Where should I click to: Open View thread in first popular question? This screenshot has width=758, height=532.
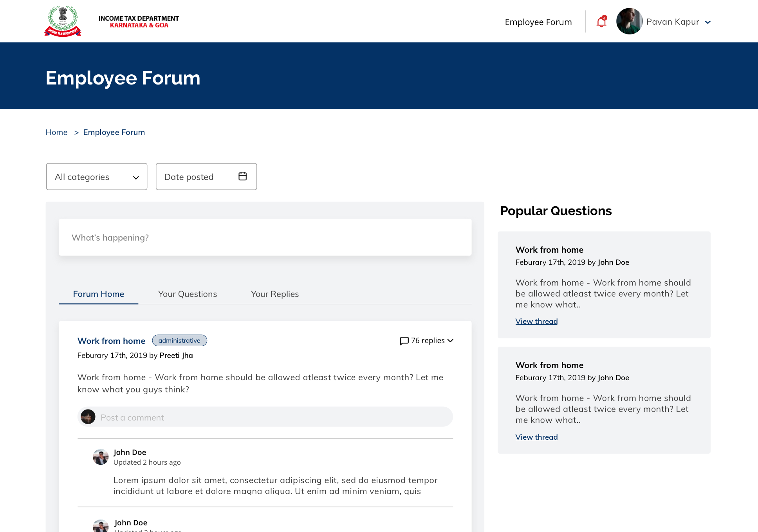[536, 322]
